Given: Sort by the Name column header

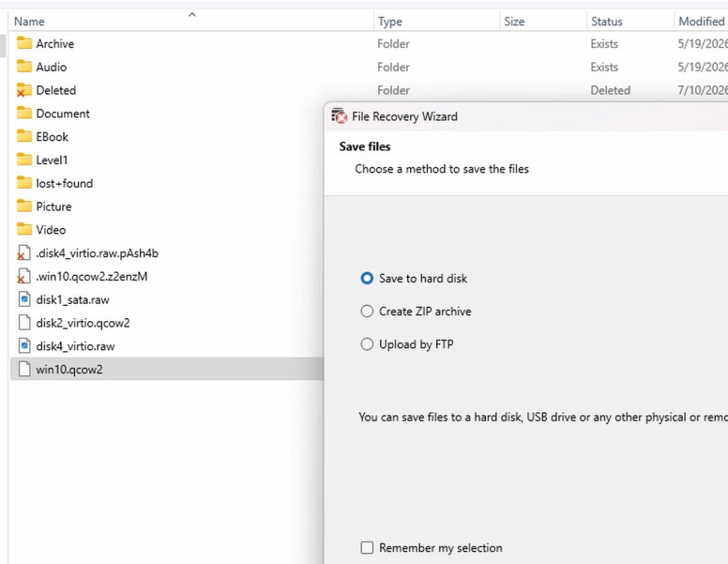Looking at the screenshot, I should tap(29, 22).
